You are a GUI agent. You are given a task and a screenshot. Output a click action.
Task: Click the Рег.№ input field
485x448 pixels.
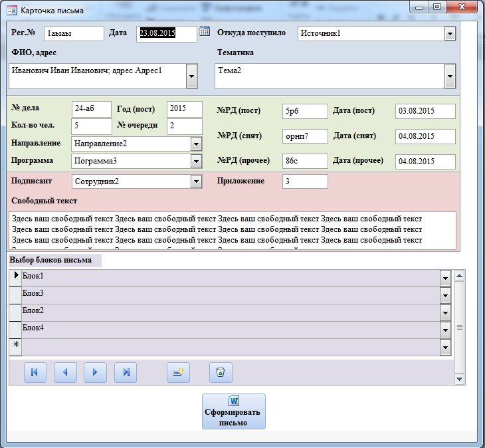pyautogui.click(x=74, y=33)
